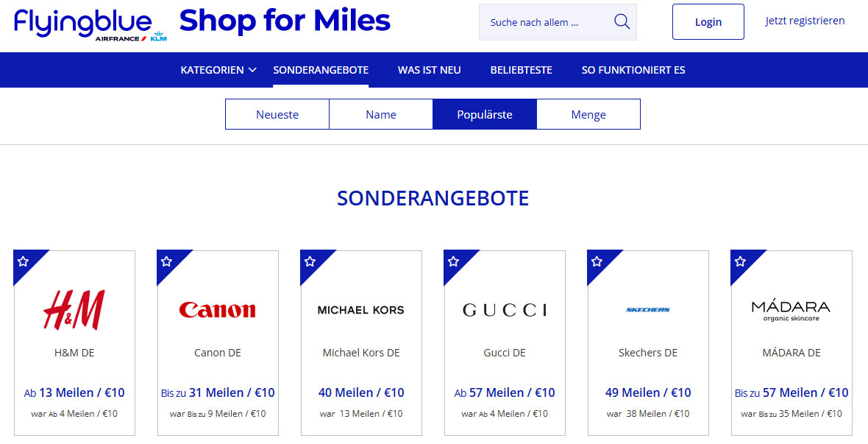Open Was ist neu menu item

(429, 70)
